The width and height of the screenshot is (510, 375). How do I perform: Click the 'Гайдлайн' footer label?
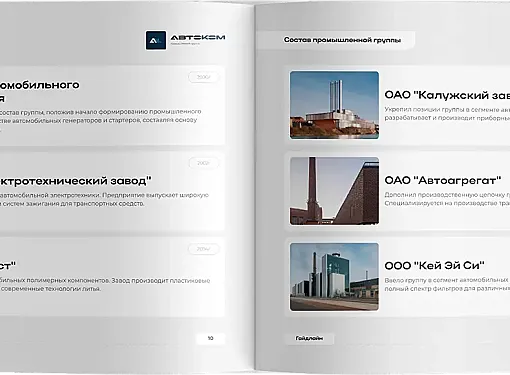pyautogui.click(x=309, y=338)
